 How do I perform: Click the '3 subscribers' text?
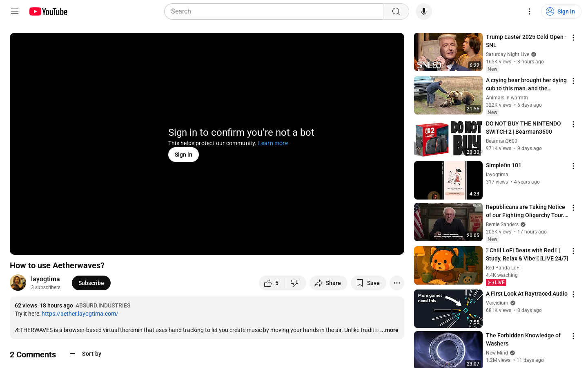pyautogui.click(x=46, y=287)
